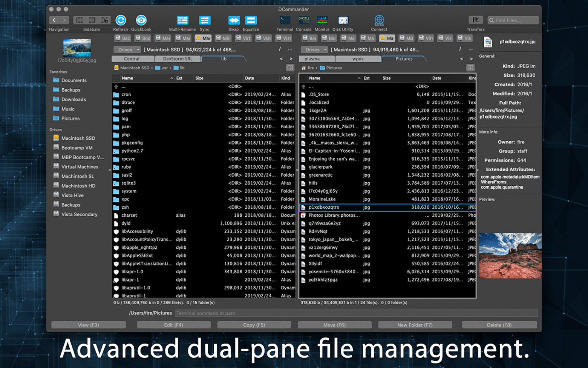This screenshot has height=368, width=588.
Task: Open the left pane Drives dropdown
Action: point(127,49)
